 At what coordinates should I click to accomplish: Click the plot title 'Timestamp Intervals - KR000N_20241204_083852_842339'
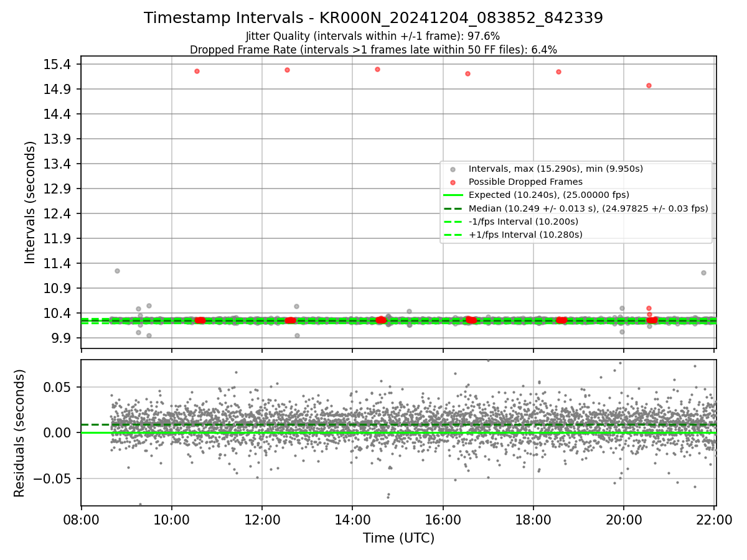(374, 18)
